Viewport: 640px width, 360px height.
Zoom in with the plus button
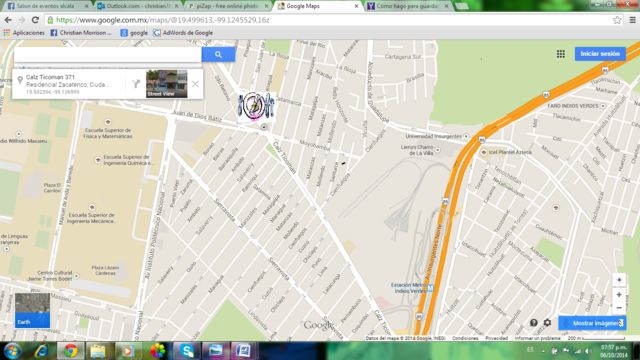click(619, 295)
